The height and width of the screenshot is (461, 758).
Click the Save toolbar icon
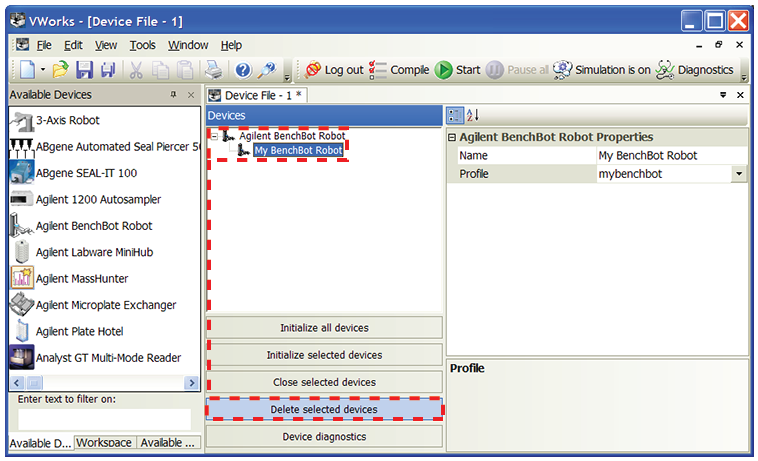[84, 70]
